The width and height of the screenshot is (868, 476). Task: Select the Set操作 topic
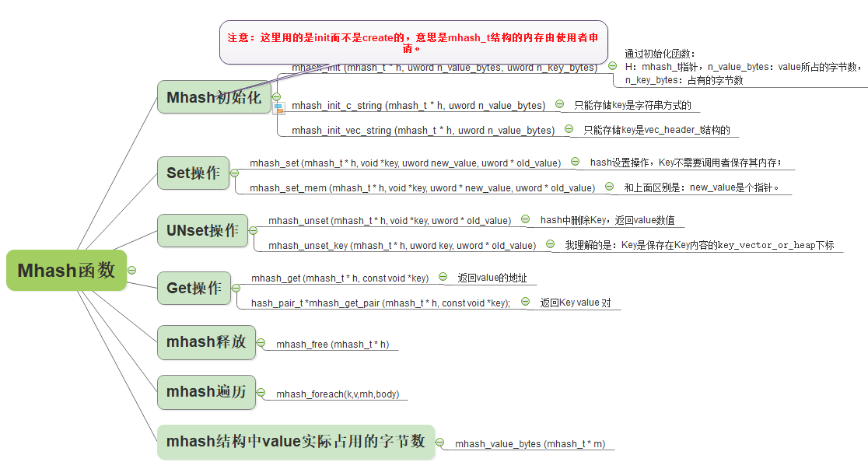point(193,173)
